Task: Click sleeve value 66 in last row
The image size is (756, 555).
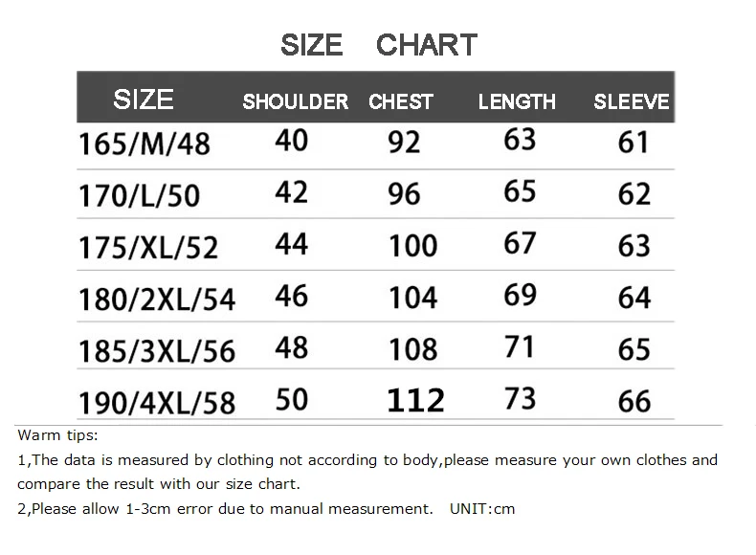Action: pyautogui.click(x=634, y=400)
